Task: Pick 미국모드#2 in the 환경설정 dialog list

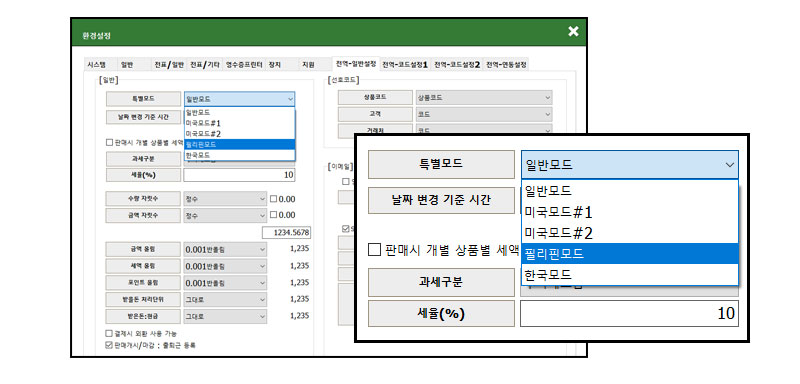Action: tap(239, 134)
